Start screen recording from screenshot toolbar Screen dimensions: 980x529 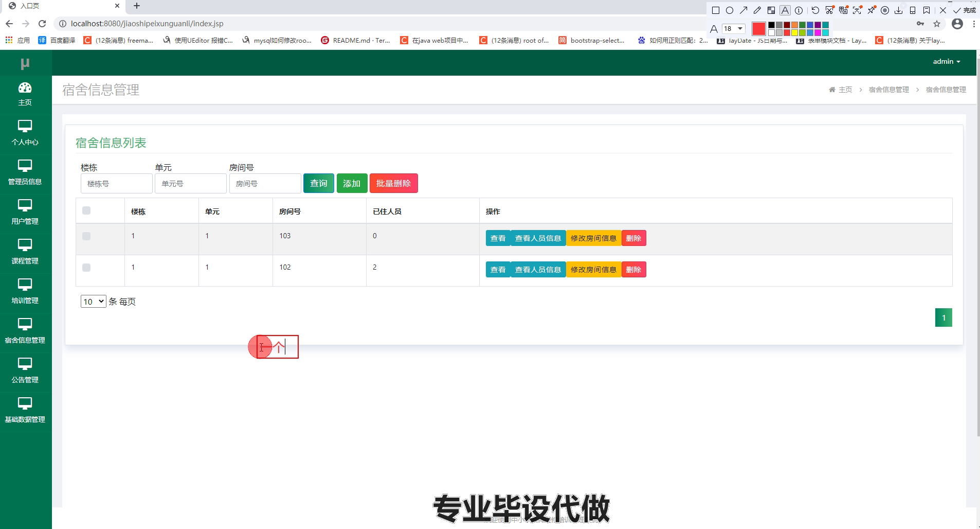(885, 10)
